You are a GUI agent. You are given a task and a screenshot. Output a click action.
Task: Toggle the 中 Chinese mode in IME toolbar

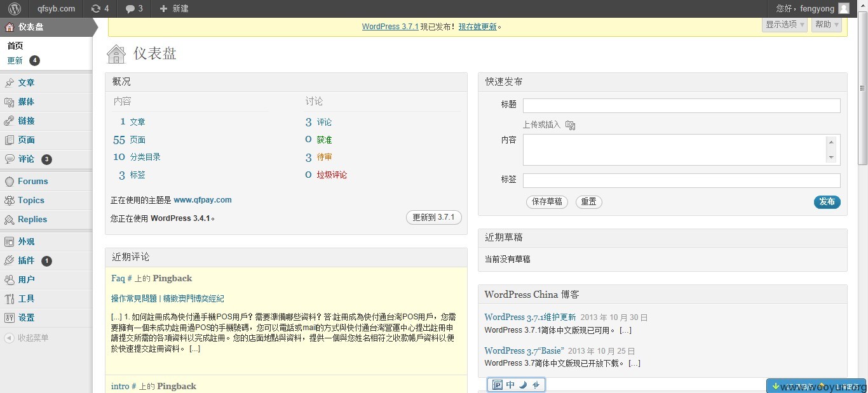pos(510,385)
